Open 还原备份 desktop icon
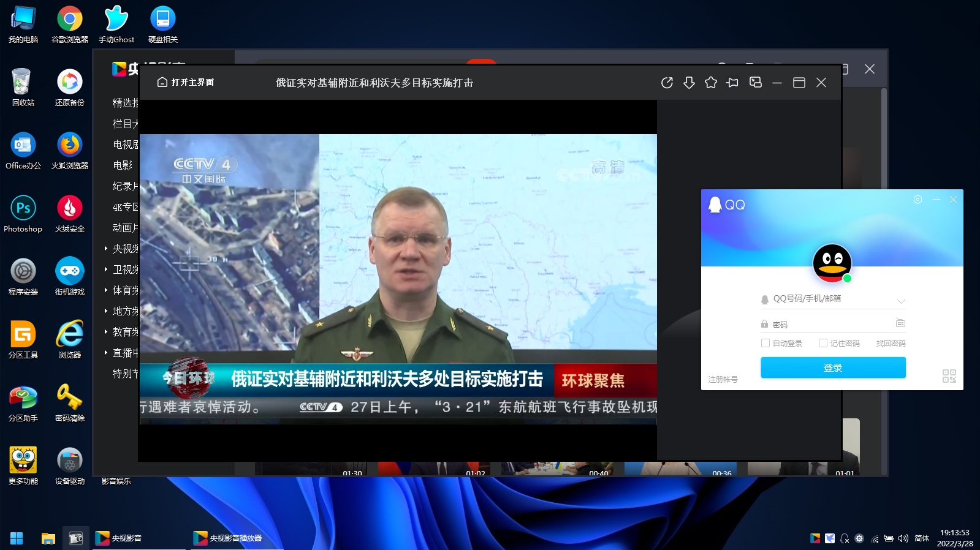 point(70,88)
